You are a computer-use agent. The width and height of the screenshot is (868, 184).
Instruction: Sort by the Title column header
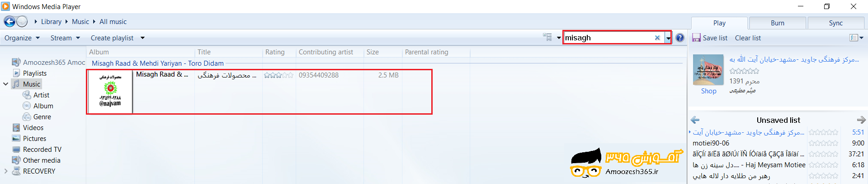click(x=228, y=52)
